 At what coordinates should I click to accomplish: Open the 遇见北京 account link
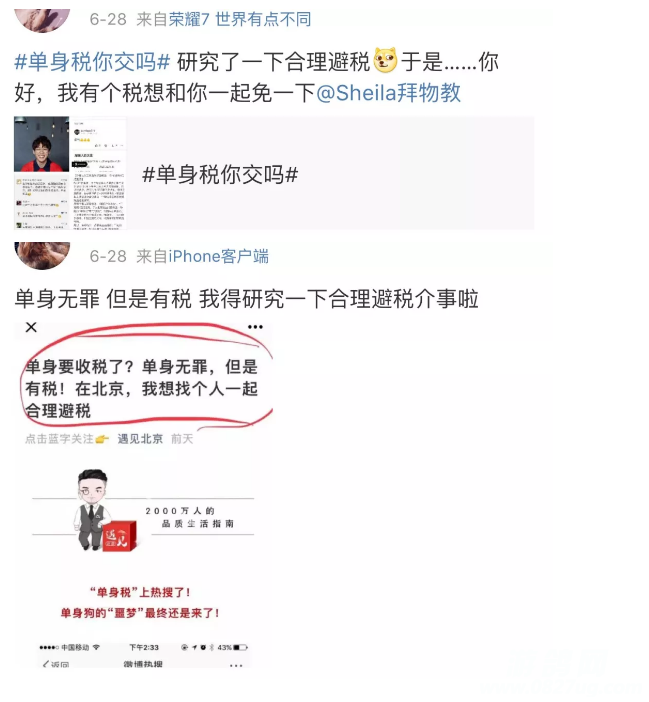[x=140, y=439]
